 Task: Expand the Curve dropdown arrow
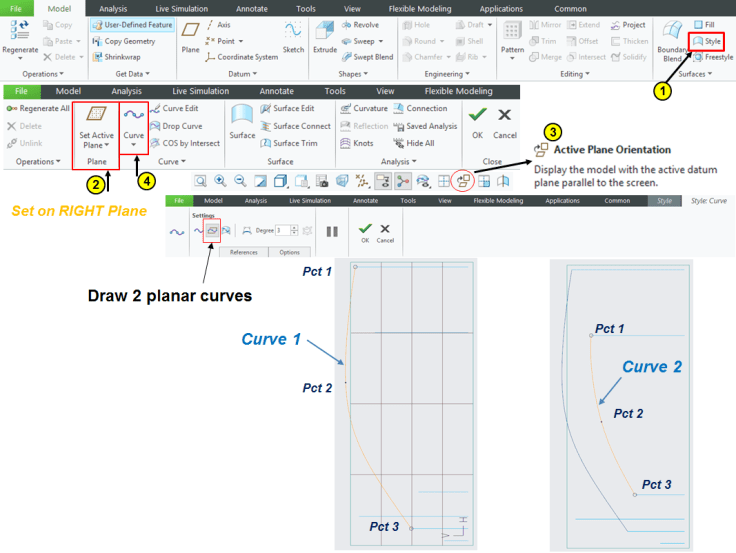tap(133, 144)
